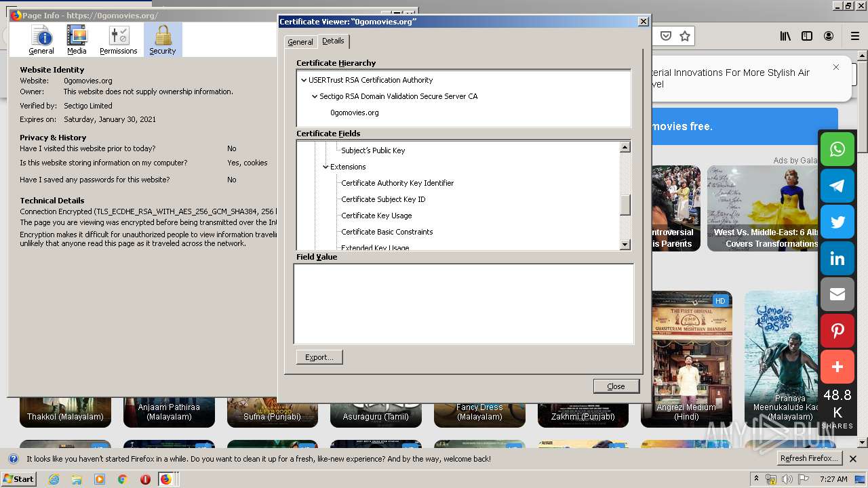Close the Certificate Viewer with Close button
The width and height of the screenshot is (868, 488).
616,386
